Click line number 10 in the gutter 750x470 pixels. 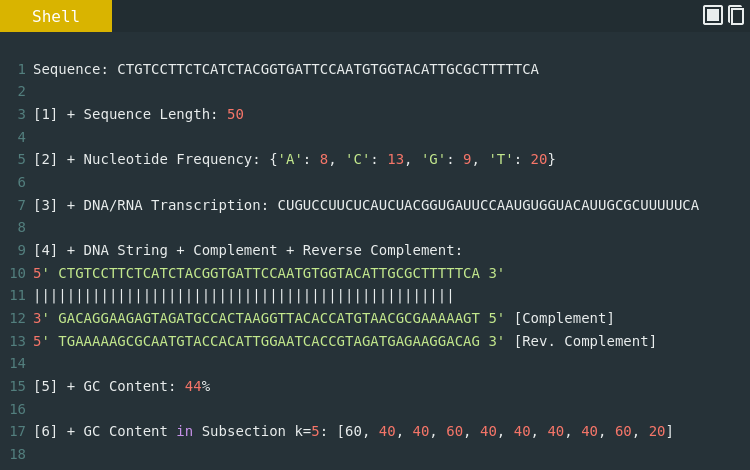pos(18,273)
